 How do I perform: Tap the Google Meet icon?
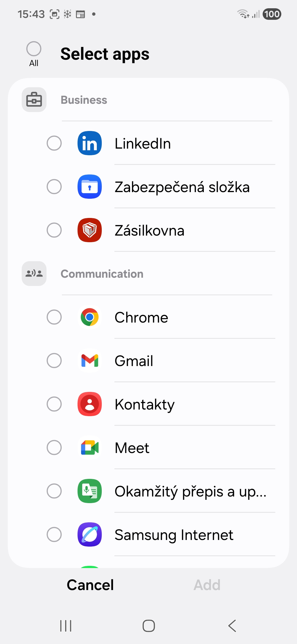[90, 447]
